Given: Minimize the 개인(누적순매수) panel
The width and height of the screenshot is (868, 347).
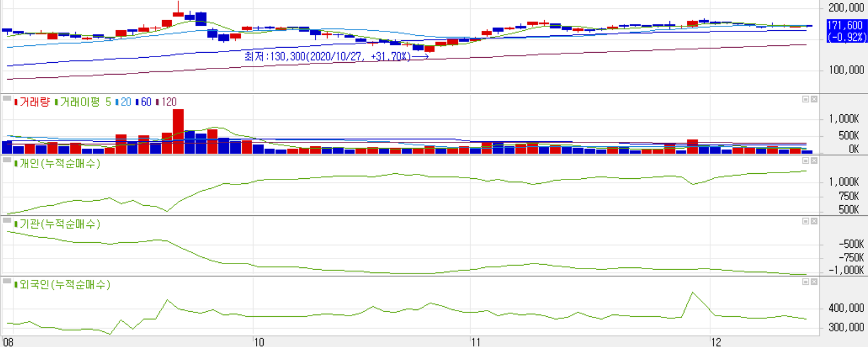Looking at the screenshot, I should coord(806,160).
